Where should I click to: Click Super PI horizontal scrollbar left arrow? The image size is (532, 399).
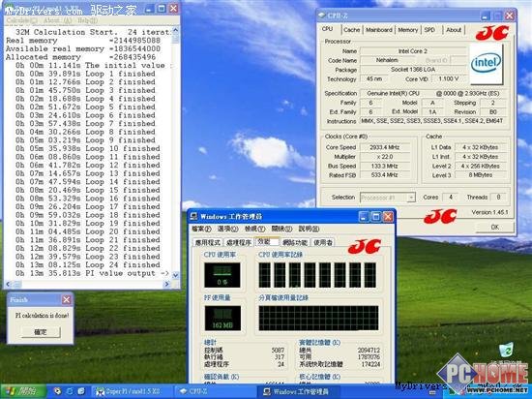(x=8, y=284)
